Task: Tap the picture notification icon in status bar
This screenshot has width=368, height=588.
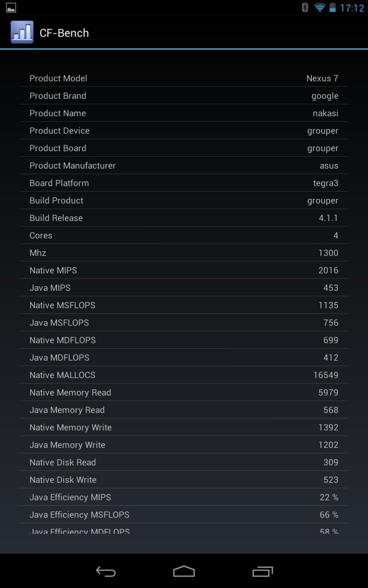Action: point(11,7)
